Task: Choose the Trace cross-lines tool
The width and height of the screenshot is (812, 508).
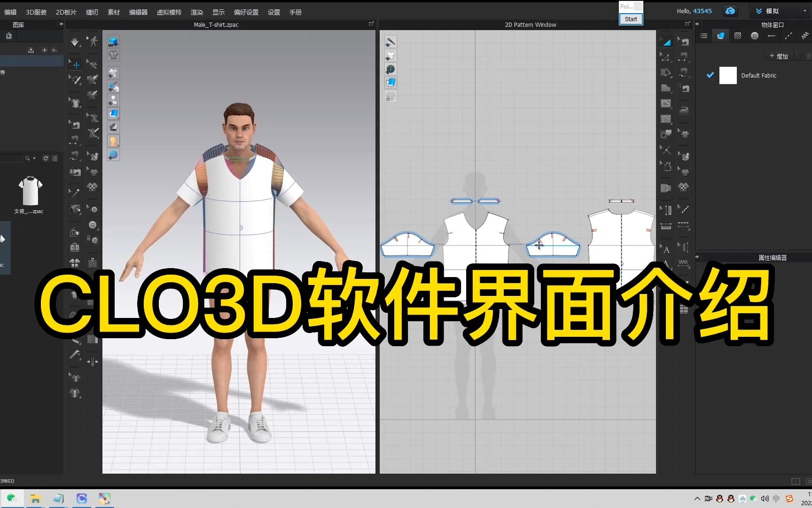Action: tap(666, 150)
